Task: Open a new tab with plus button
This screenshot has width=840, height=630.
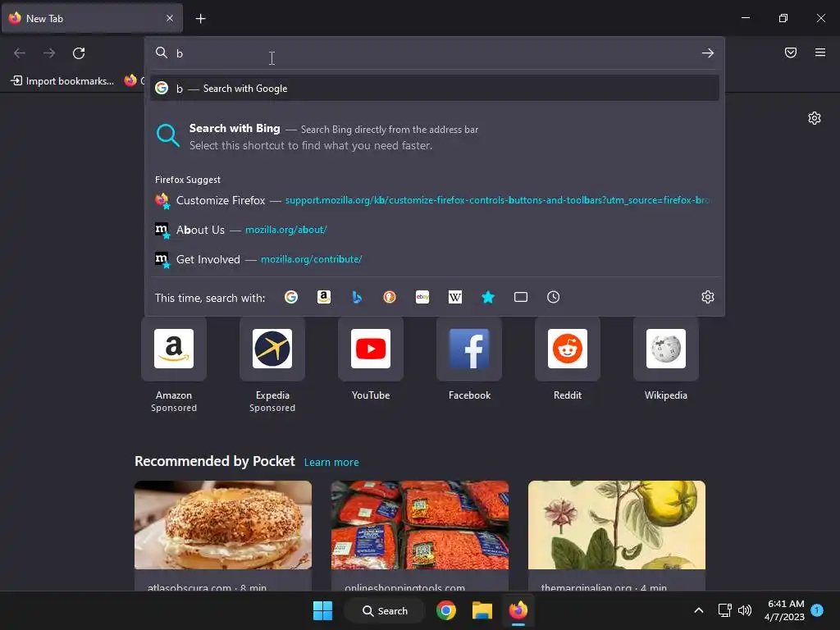Action: (x=200, y=19)
